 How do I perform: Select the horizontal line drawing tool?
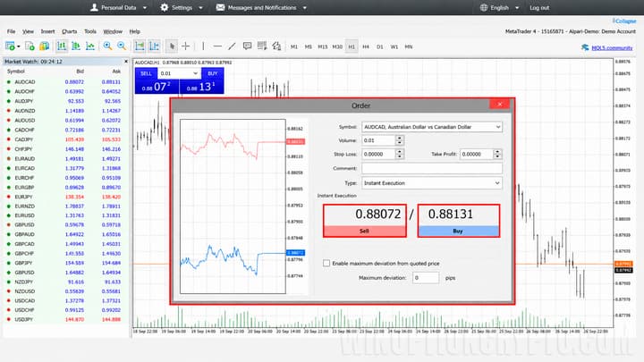tap(217, 46)
